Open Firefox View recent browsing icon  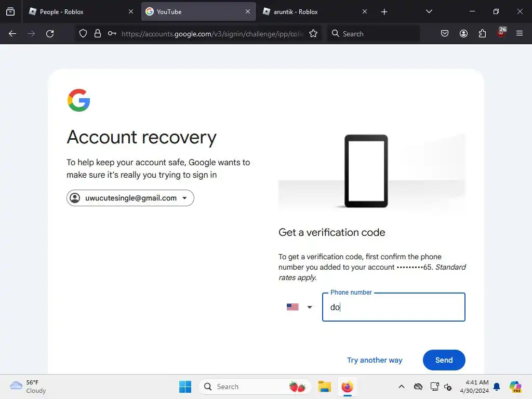pos(10,11)
